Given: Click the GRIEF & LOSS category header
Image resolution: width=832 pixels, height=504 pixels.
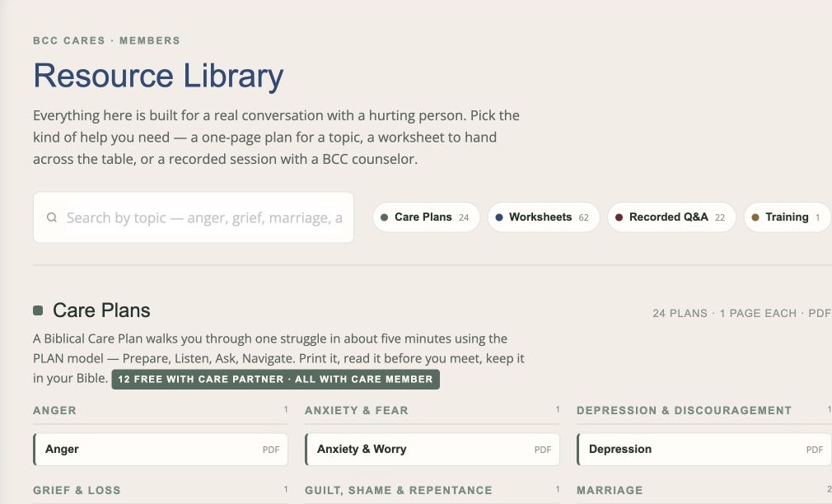Looking at the screenshot, I should pos(77,490).
